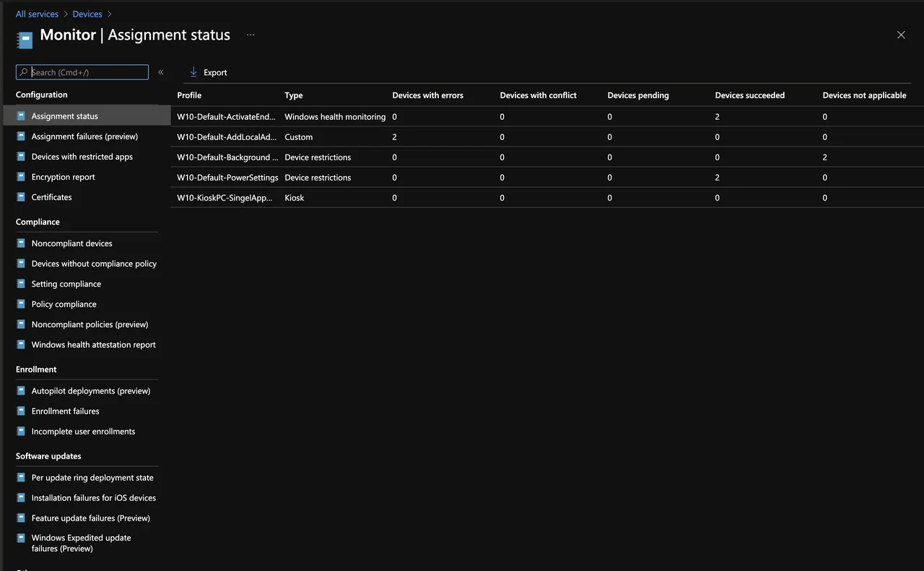The height and width of the screenshot is (571, 924).
Task: Select the Noncompliant devices menu item
Action: [x=72, y=243]
